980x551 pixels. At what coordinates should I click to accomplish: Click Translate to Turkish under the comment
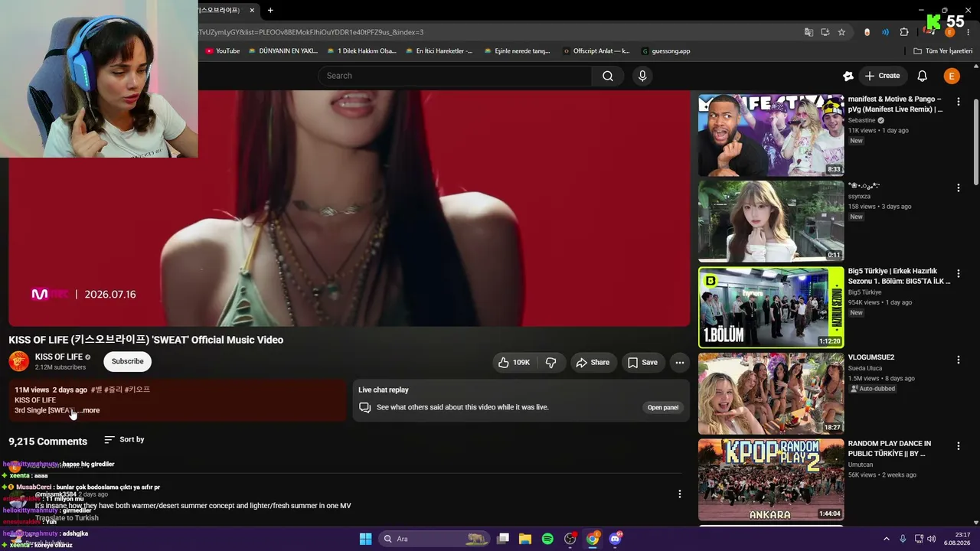click(67, 518)
